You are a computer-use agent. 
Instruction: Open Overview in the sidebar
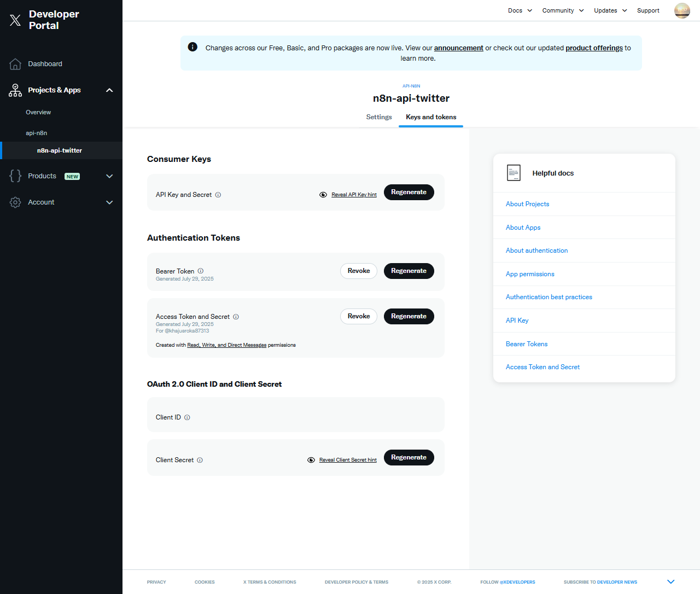(x=38, y=112)
